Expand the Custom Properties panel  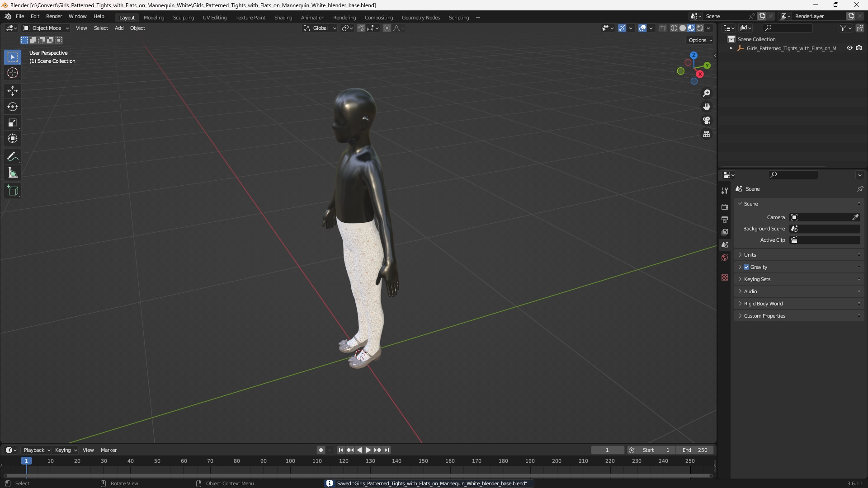coord(799,316)
